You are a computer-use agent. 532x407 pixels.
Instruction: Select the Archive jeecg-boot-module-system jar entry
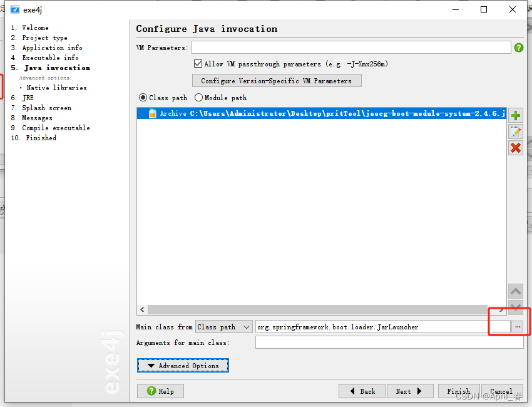click(322, 113)
